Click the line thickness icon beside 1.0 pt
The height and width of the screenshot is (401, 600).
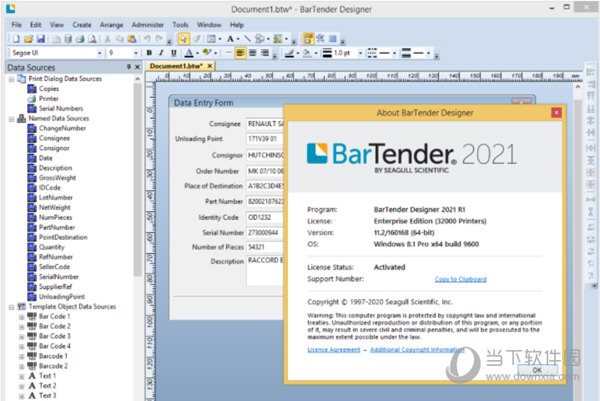tap(327, 53)
